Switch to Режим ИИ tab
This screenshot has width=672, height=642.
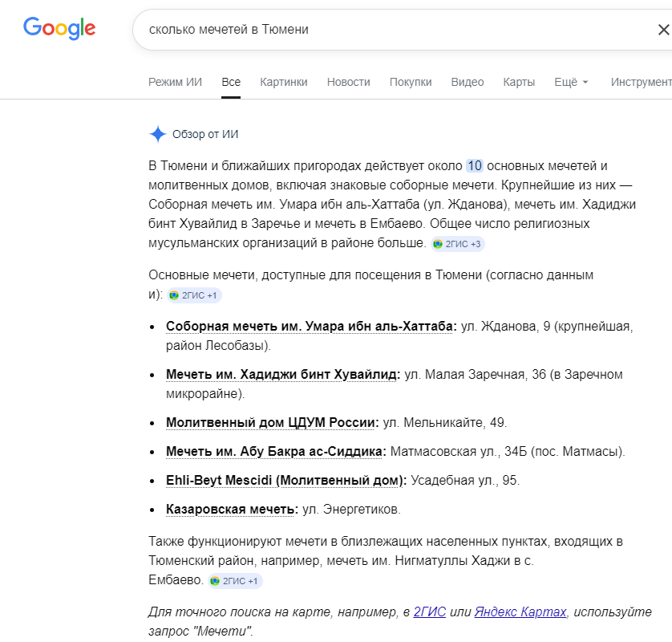point(175,82)
